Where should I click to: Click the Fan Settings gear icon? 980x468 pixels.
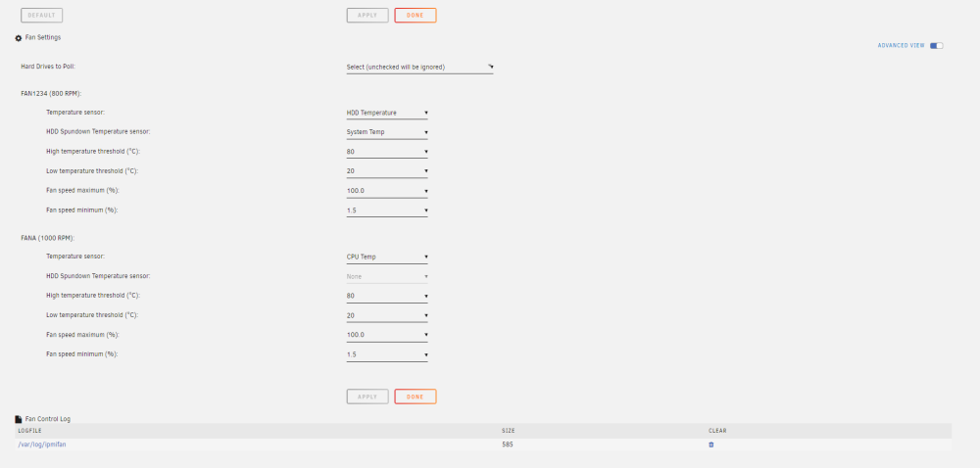coord(18,38)
